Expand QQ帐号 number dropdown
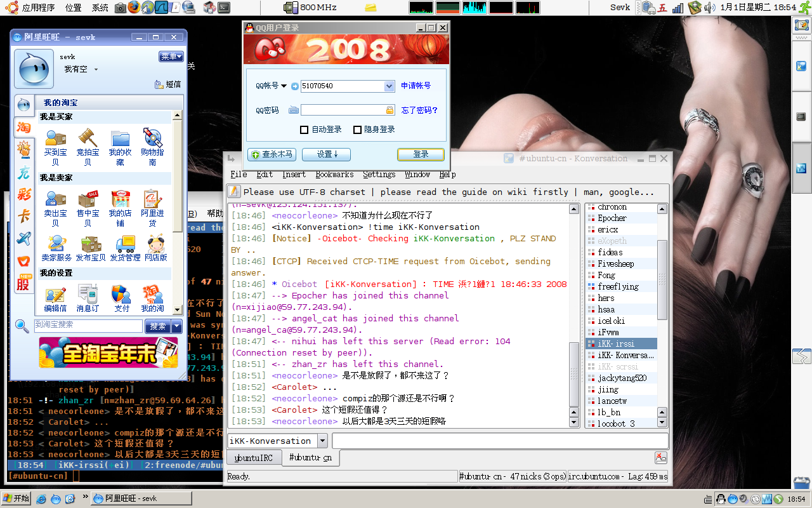Image resolution: width=812 pixels, height=508 pixels. (x=390, y=86)
